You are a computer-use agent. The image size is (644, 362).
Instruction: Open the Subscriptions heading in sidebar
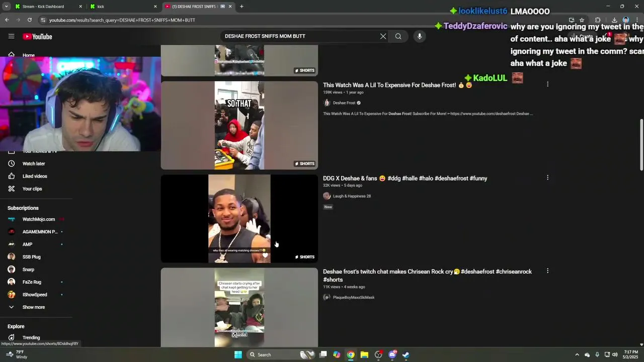pyautogui.click(x=23, y=208)
